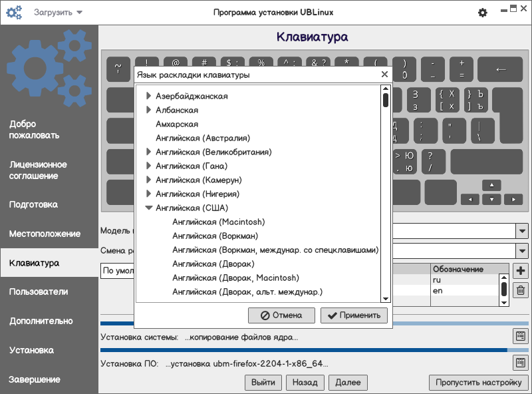Expand Английская (Гана) group
The image size is (532, 394).
click(x=148, y=166)
